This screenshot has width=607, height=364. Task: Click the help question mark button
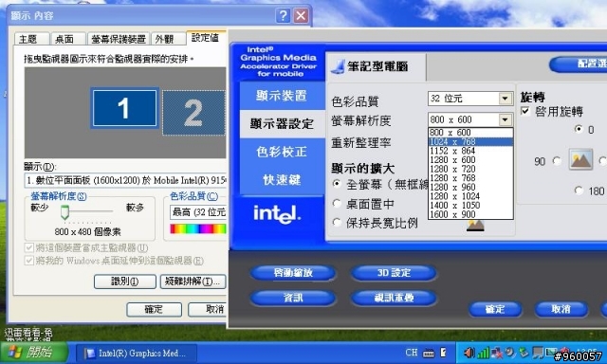[x=283, y=16]
